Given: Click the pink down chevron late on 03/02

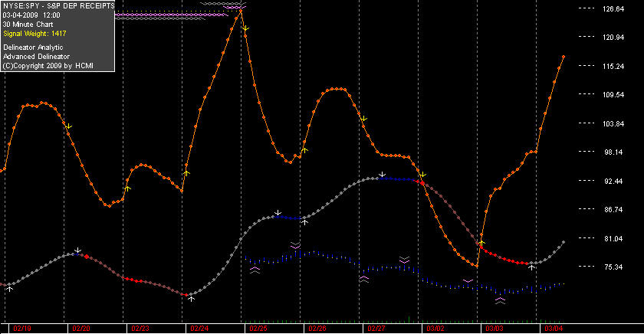Looking at the screenshot, I should [468, 281].
